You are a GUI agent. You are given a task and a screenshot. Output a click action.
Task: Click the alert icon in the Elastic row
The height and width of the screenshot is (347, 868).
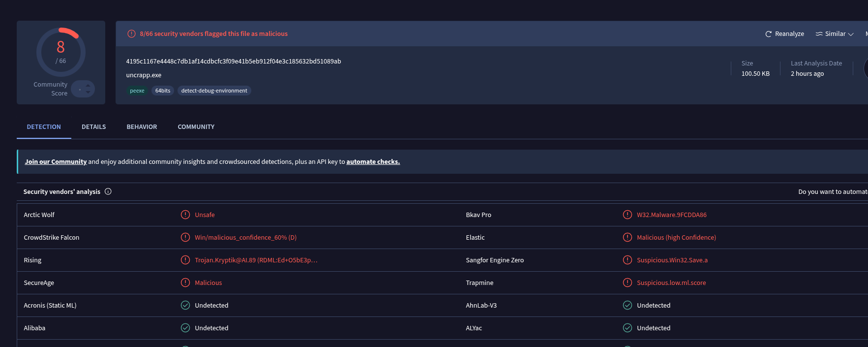628,237
